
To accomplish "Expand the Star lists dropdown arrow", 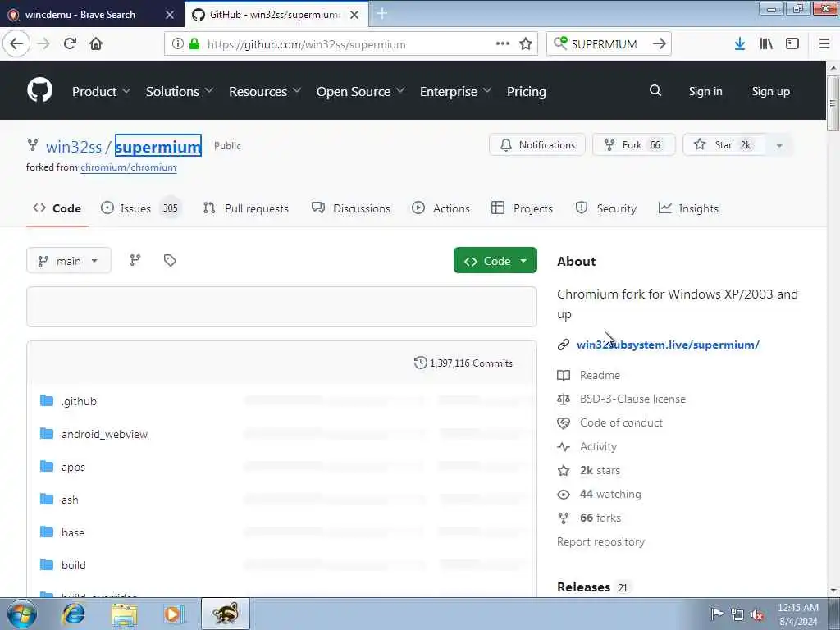I will click(779, 145).
